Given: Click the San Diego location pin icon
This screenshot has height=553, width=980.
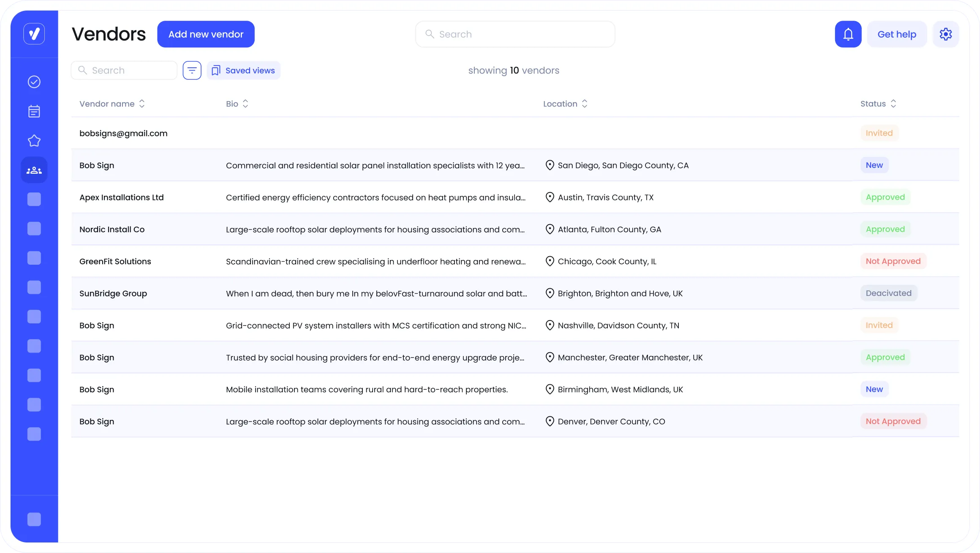Looking at the screenshot, I should click(x=550, y=165).
